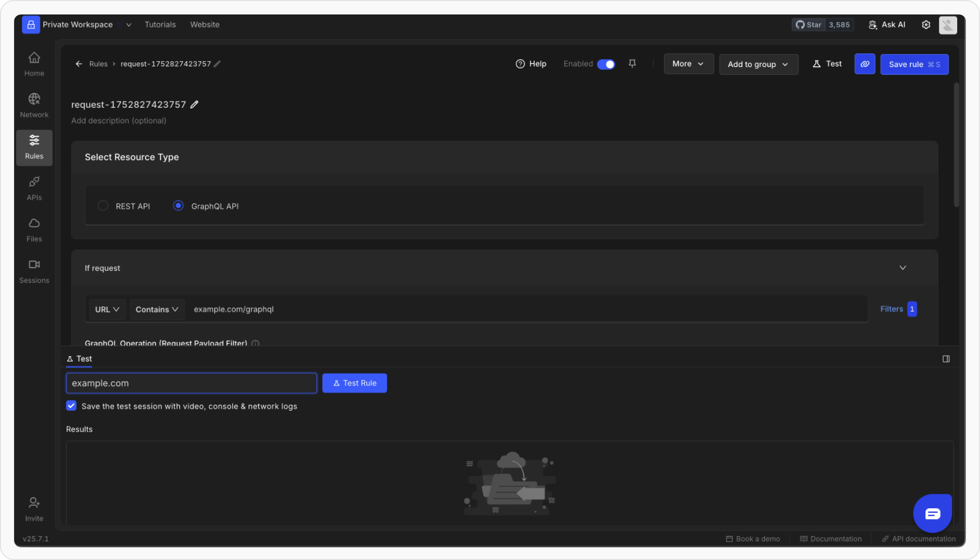The image size is (980, 560).
Task: Open the settings gear icon
Action: (926, 25)
